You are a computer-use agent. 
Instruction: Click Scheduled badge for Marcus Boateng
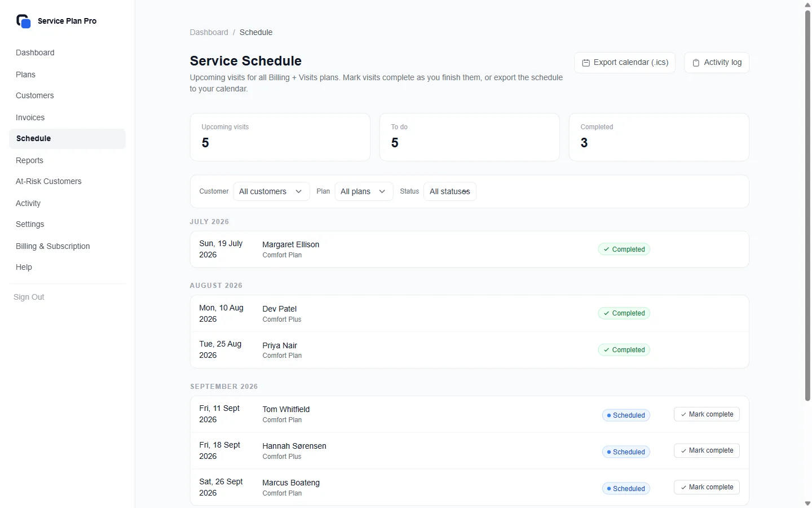coord(626,489)
